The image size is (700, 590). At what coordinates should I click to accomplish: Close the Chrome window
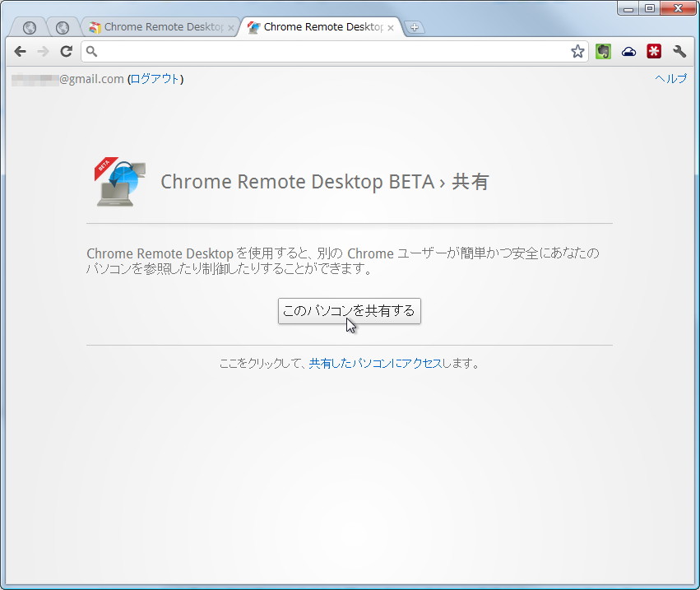678,8
